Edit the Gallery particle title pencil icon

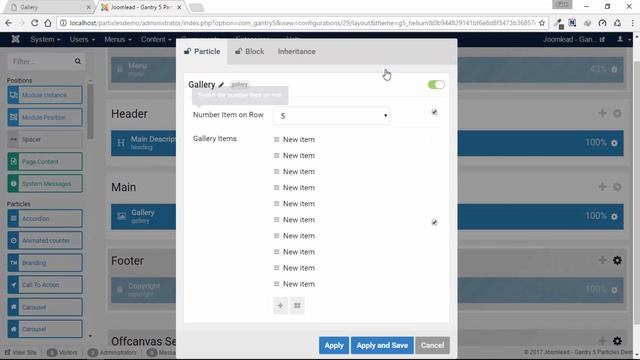click(221, 85)
